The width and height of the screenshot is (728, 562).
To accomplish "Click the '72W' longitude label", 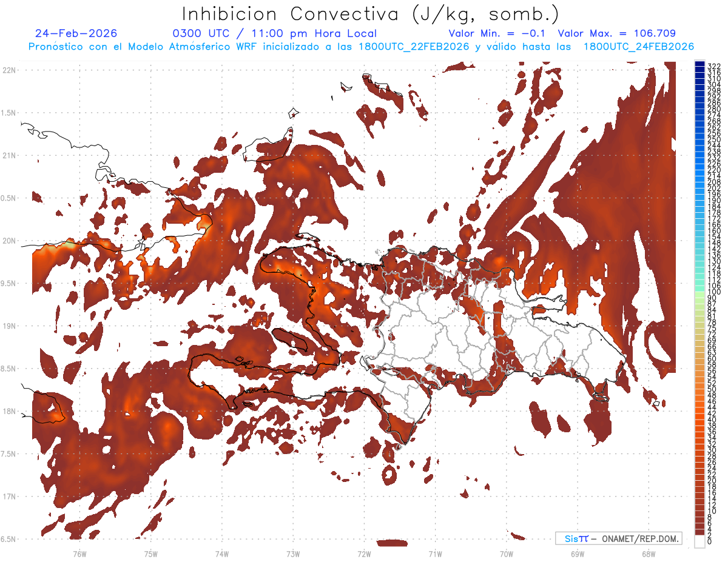I will pyautogui.click(x=364, y=554).
